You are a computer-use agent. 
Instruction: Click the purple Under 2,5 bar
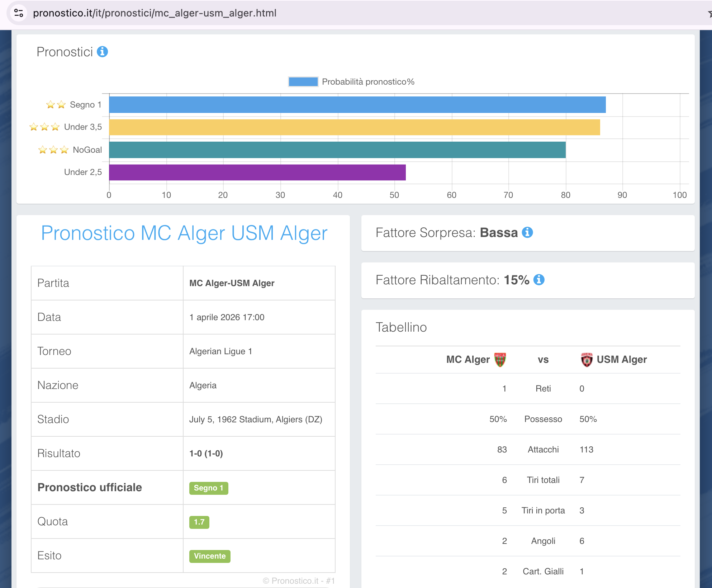pos(257,172)
